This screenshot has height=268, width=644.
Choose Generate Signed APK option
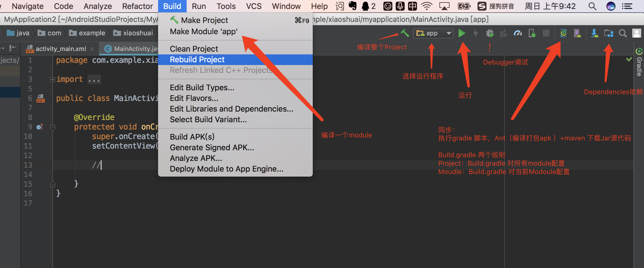tap(212, 147)
